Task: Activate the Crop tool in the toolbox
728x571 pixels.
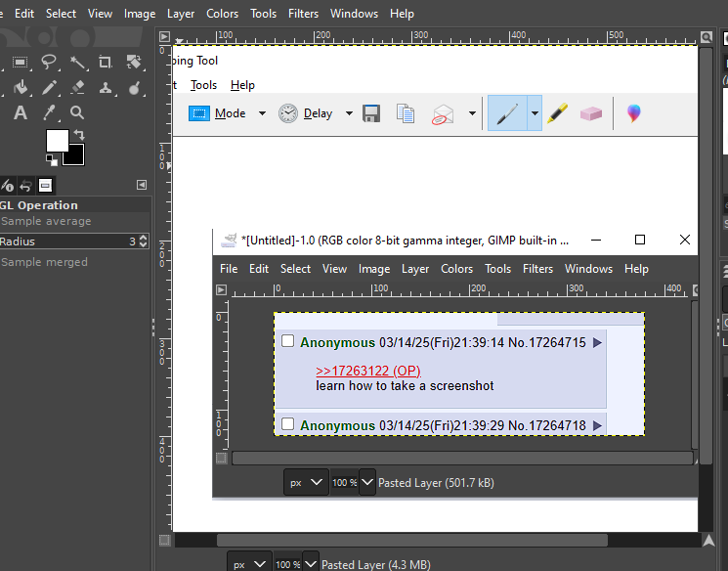Action: 105,63
